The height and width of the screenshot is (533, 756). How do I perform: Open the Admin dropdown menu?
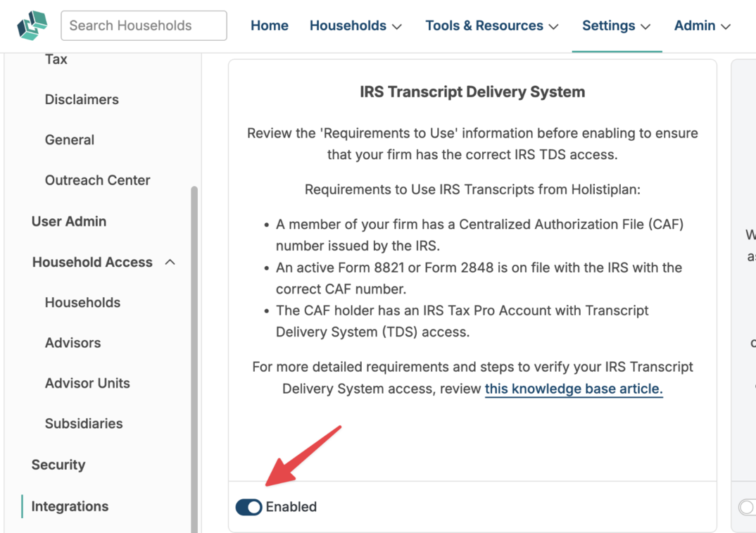pos(703,25)
